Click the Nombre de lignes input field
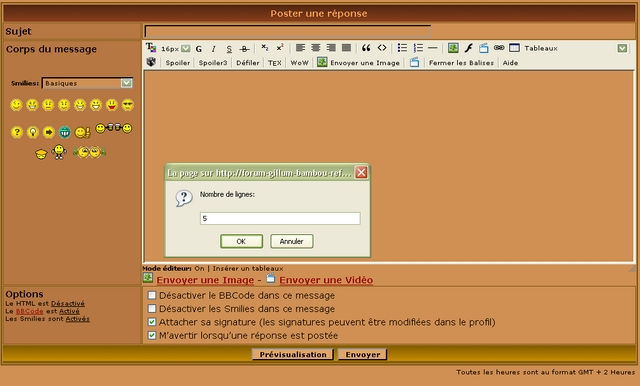 click(x=280, y=218)
